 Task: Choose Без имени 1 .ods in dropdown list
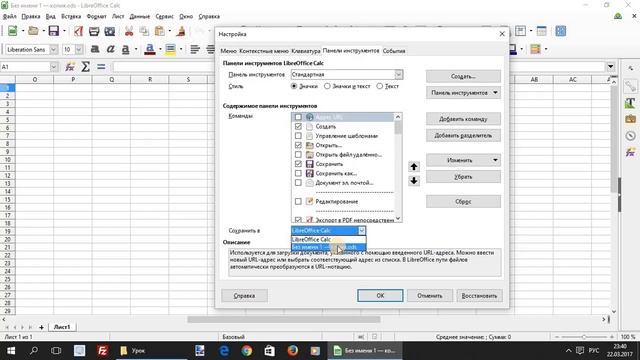coord(329,247)
